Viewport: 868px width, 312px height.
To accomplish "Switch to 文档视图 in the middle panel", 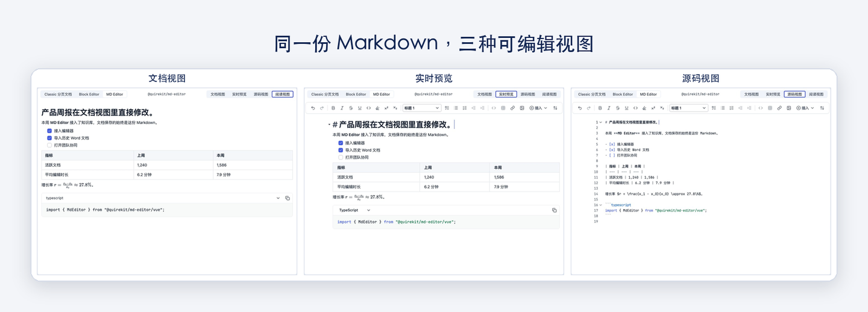I will [485, 94].
